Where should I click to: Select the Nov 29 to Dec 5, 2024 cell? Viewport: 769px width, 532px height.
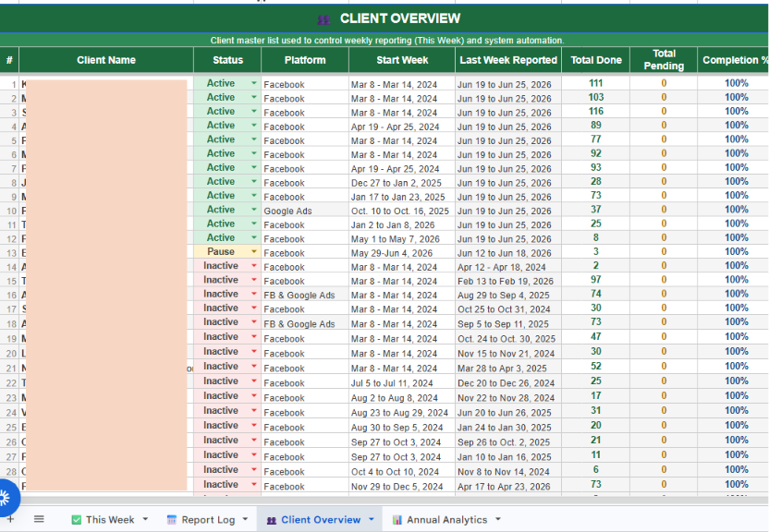[402, 486]
